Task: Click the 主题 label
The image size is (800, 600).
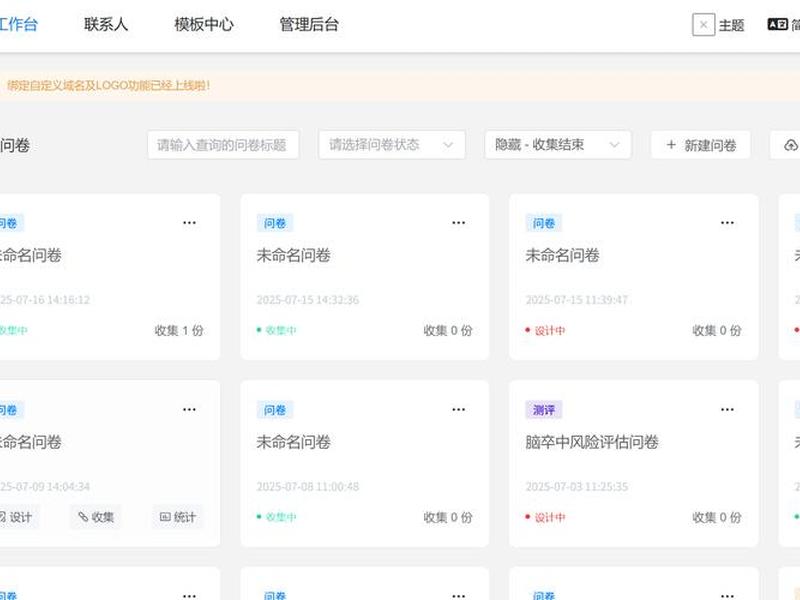Action: 731,25
